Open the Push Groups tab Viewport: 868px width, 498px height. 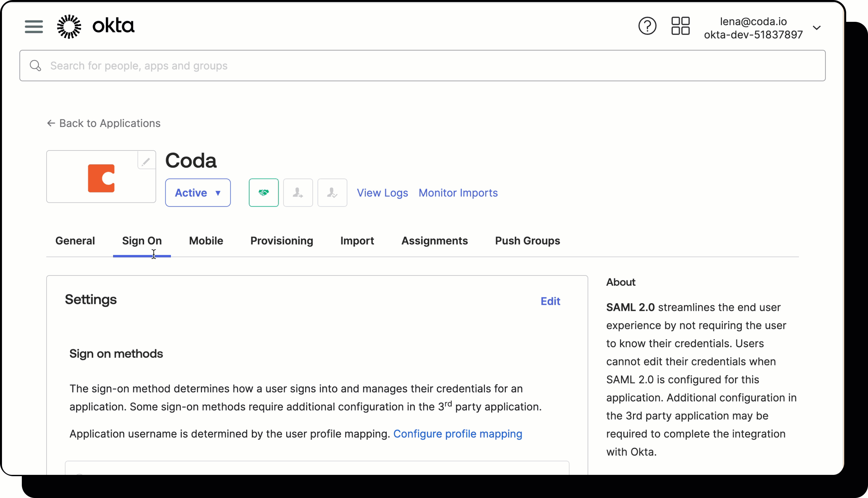coord(527,241)
